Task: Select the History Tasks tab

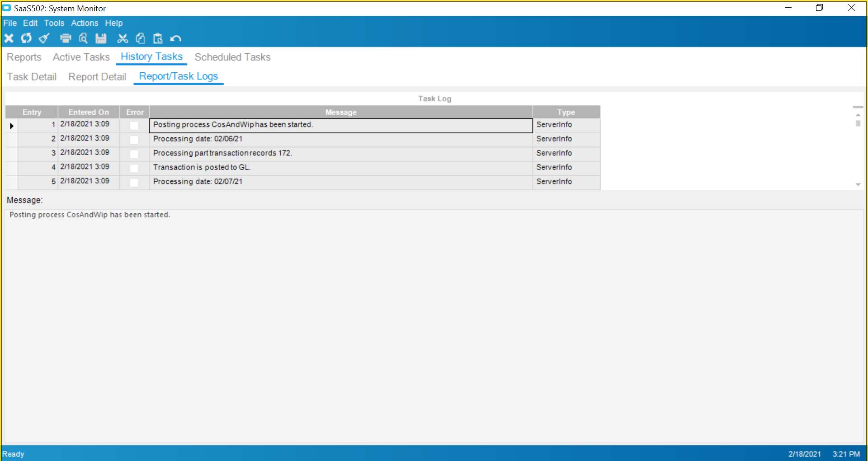Action: point(151,57)
